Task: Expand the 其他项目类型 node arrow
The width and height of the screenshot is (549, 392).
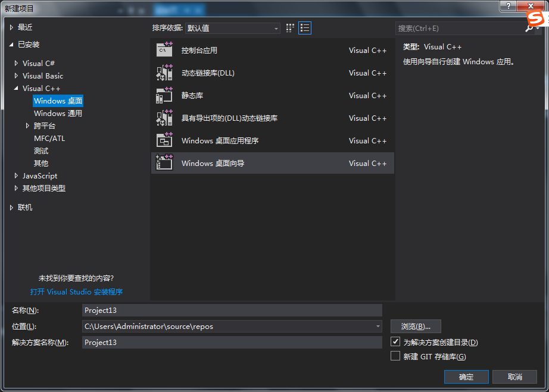Action: (16, 188)
